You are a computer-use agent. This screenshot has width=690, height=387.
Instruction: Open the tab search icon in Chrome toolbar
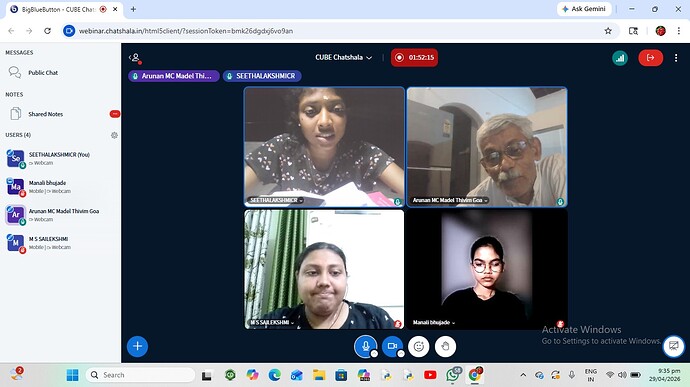point(633,31)
